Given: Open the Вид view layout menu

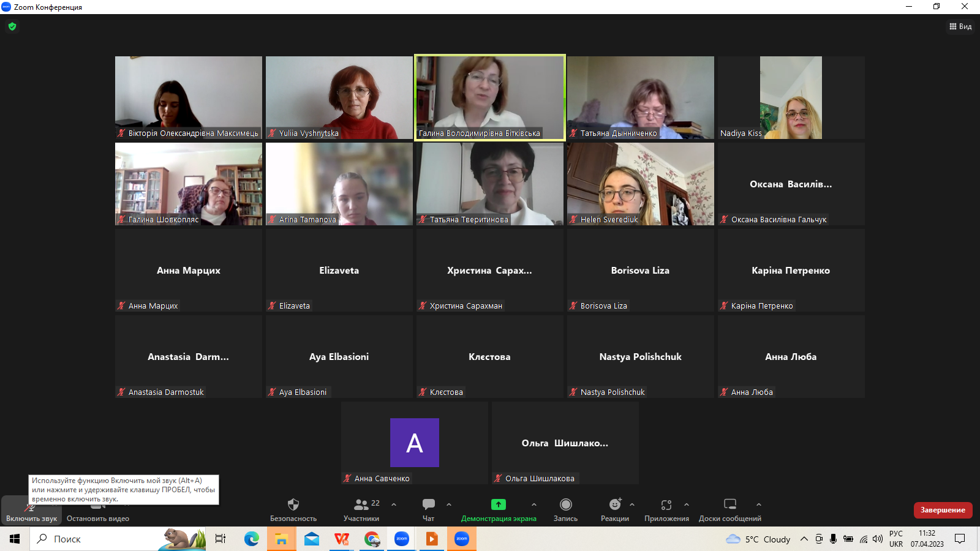Looking at the screenshot, I should (960, 26).
